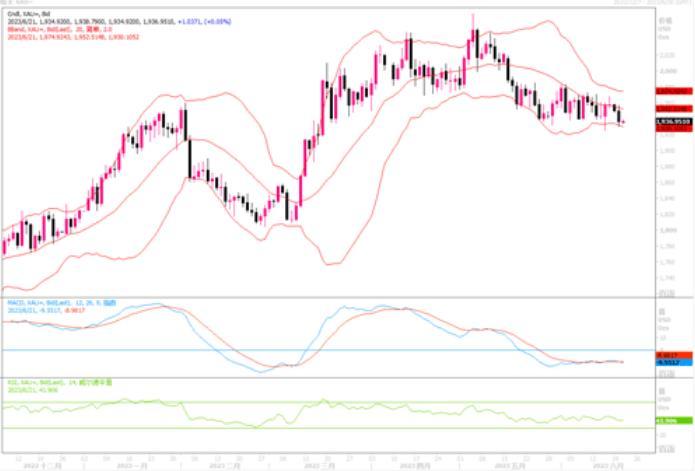Screen dimensions: 695x471
Task: Click the red lower Bollinger band price tag
Action: (668, 128)
